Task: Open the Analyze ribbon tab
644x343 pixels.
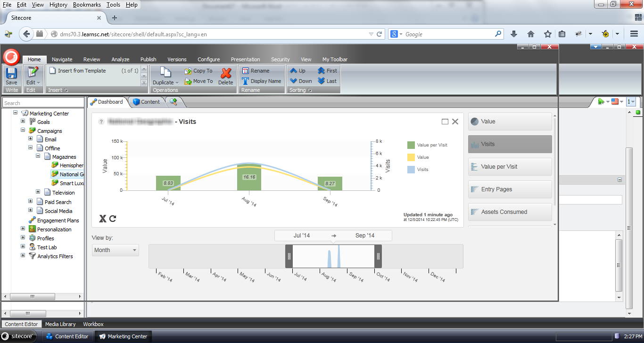Action: click(x=120, y=59)
